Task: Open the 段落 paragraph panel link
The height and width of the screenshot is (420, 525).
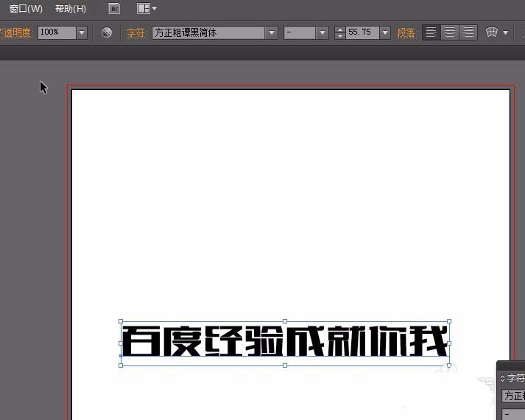Action: (x=406, y=33)
